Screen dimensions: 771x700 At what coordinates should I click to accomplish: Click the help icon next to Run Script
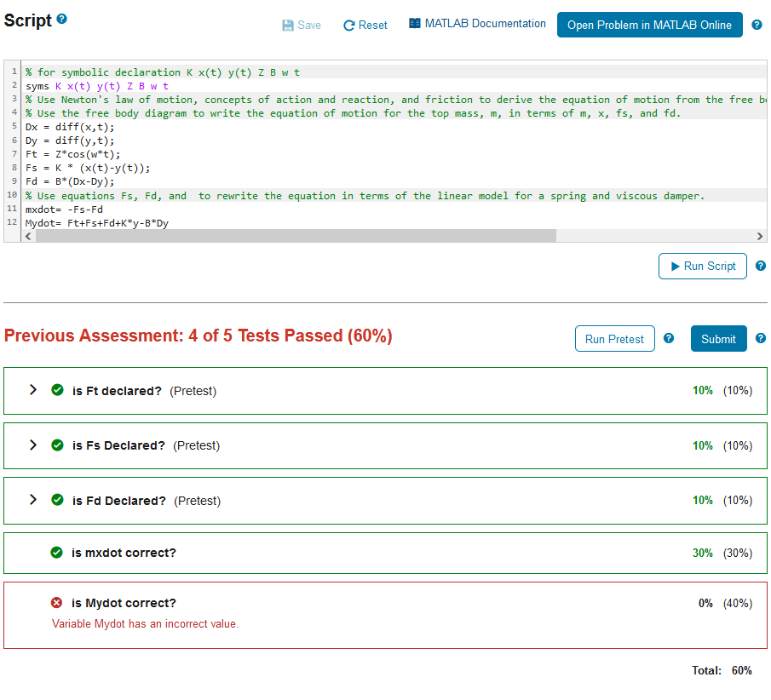point(760,266)
